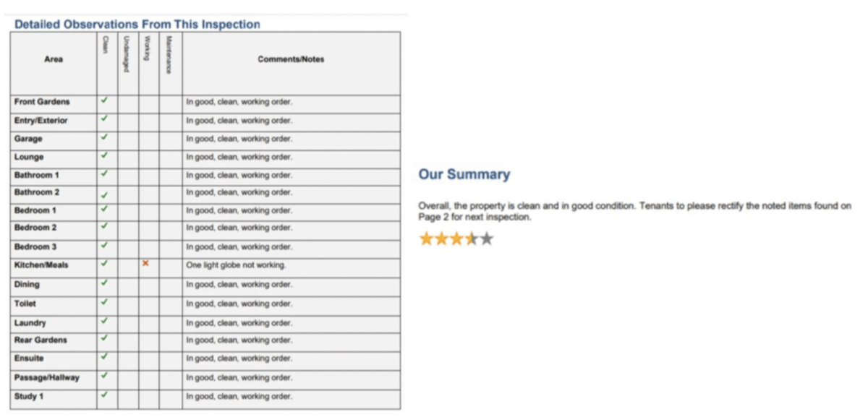This screenshot has height=417, width=868.
Task: Click the green check mark for Bedroom 2
Action: click(x=104, y=226)
